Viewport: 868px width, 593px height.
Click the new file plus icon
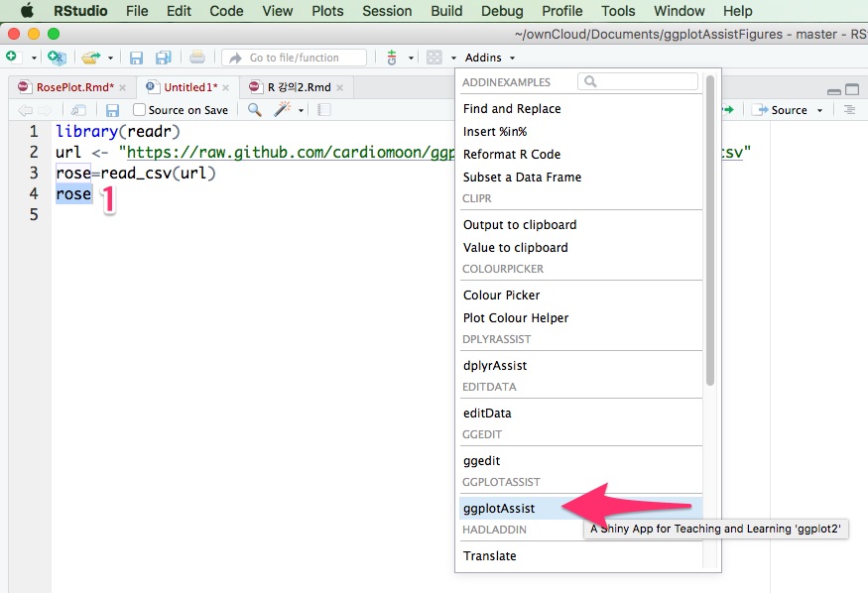coord(12,57)
